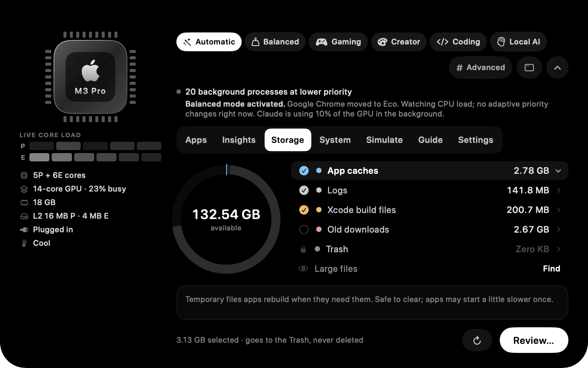Click the lock icon on the Trash row
This screenshot has width=588, height=368.
pos(303,249)
